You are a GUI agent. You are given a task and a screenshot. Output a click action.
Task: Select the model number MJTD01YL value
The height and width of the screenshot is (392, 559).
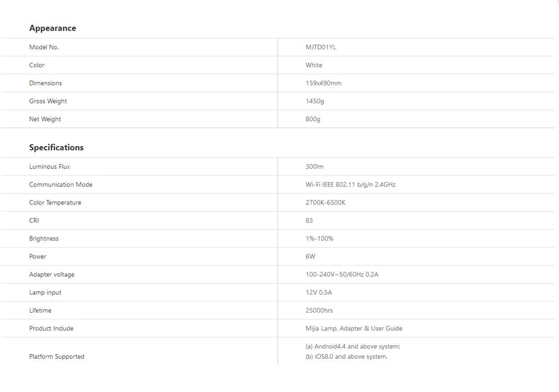tap(320, 47)
